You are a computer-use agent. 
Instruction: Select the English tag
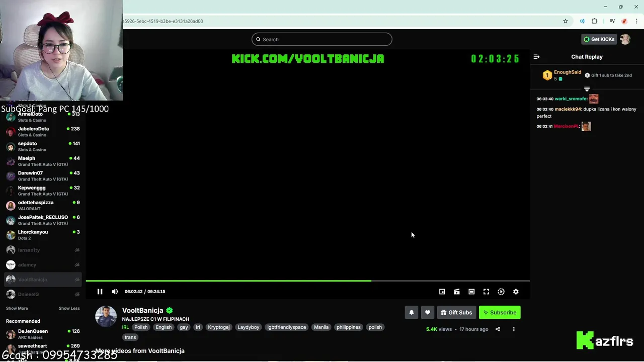point(164,327)
